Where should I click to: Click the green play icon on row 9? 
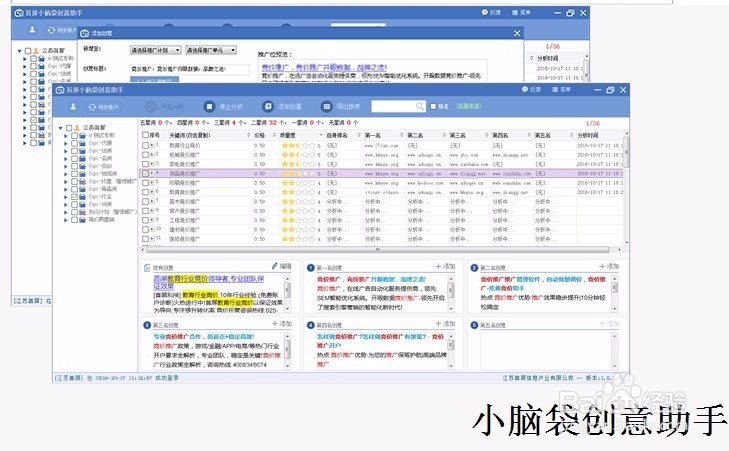152,220
